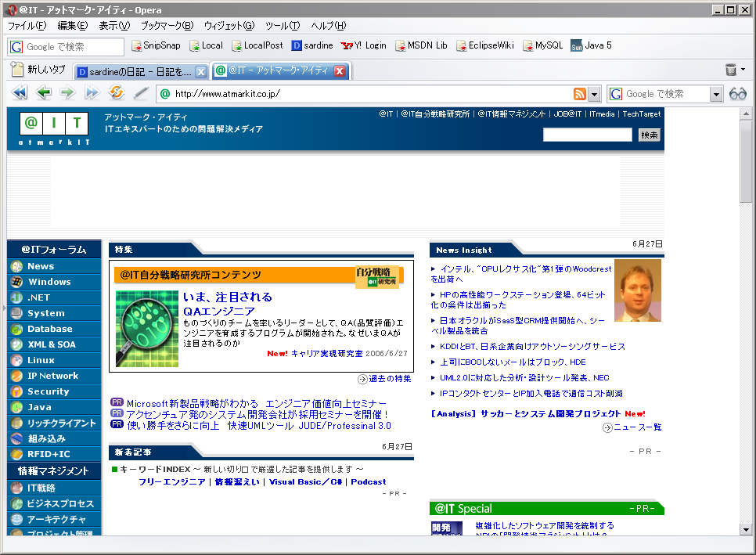Open the ウィジェット(G) menu
756x555 pixels.
pyautogui.click(x=229, y=26)
